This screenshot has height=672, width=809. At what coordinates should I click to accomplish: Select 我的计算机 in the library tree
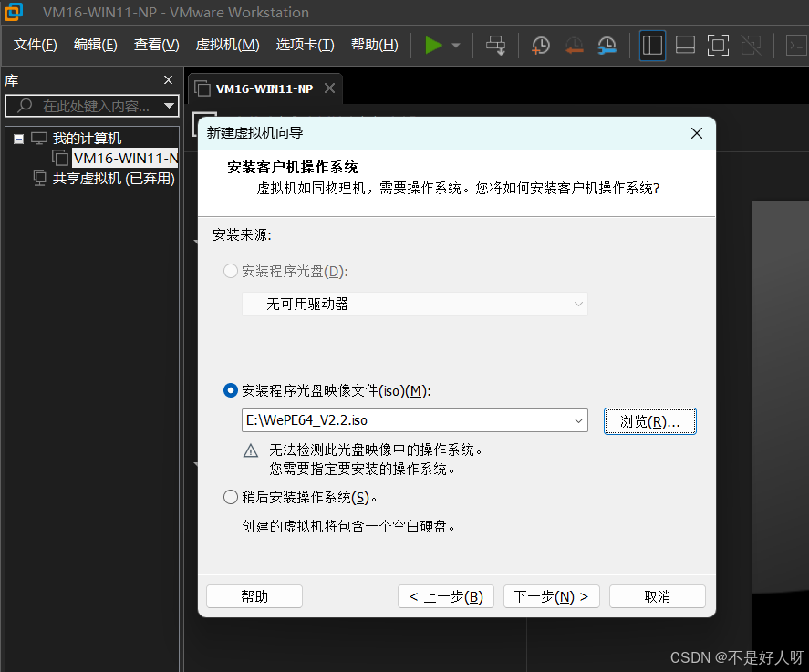pyautogui.click(x=87, y=139)
